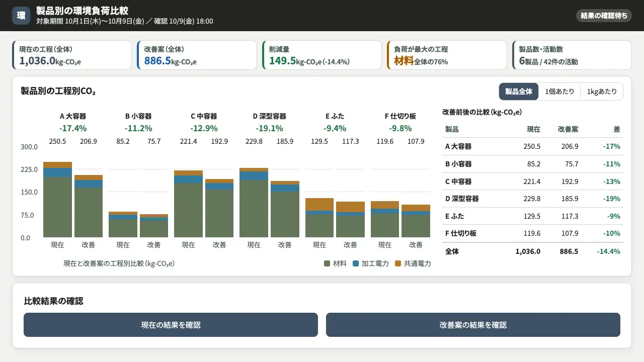This screenshot has height=362, width=644.
Task: Switch to 1個あたり view
Action: [559, 92]
